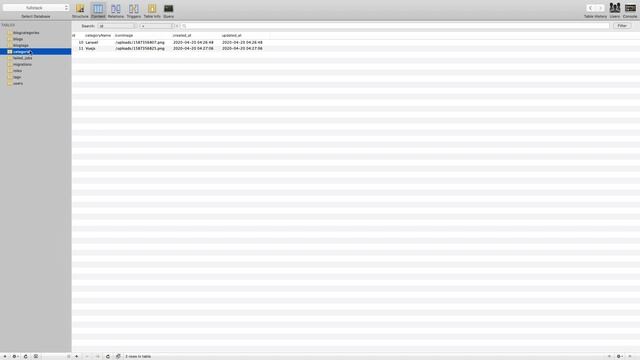Viewport: 640px width, 360px height.
Task: Click the Laravel category name cell
Action: pyautogui.click(x=92, y=42)
